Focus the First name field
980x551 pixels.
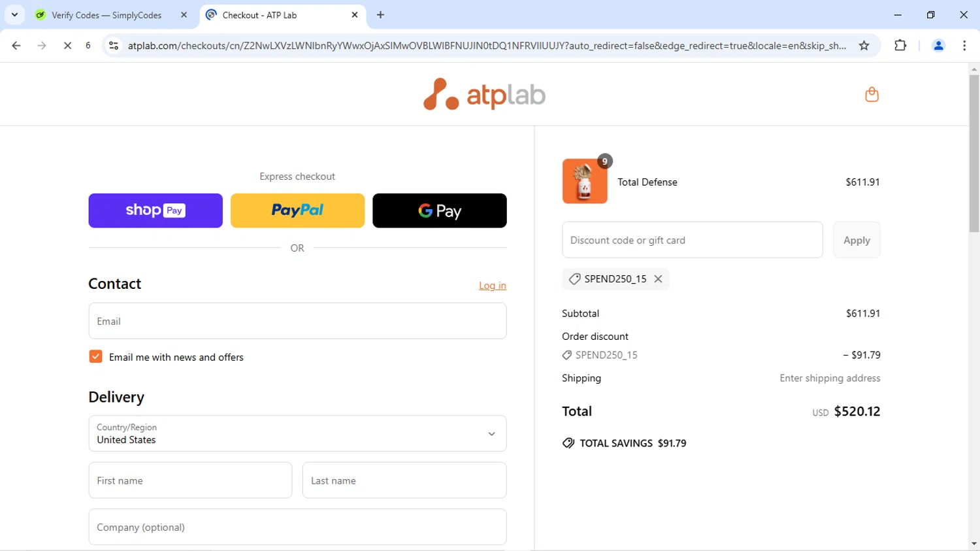pyautogui.click(x=190, y=480)
